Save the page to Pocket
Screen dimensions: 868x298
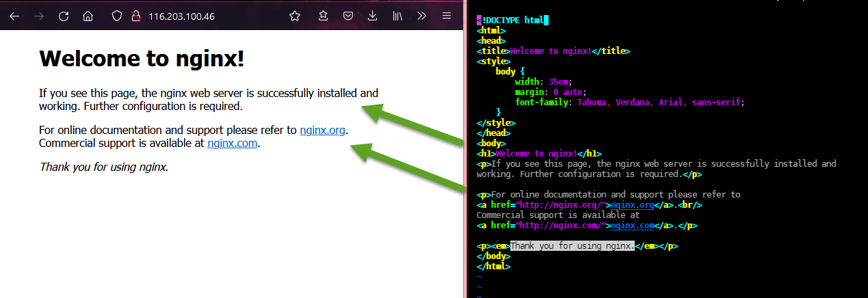pyautogui.click(x=348, y=16)
